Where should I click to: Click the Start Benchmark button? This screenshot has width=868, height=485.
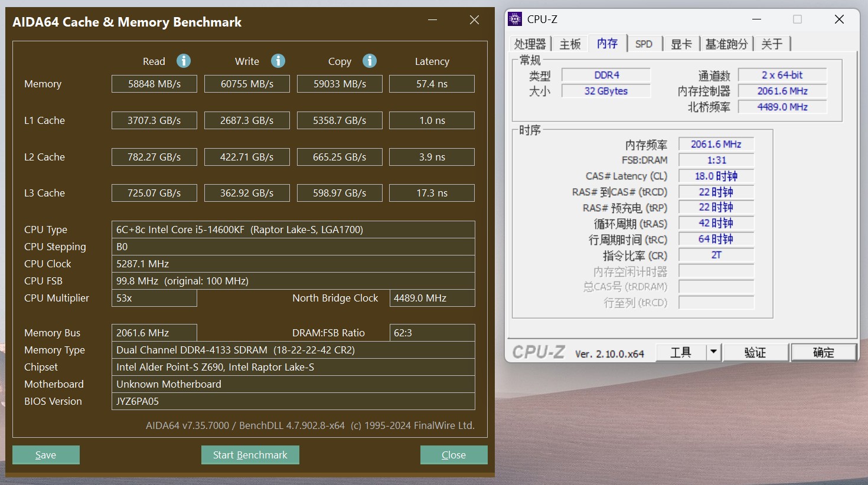tap(250, 455)
